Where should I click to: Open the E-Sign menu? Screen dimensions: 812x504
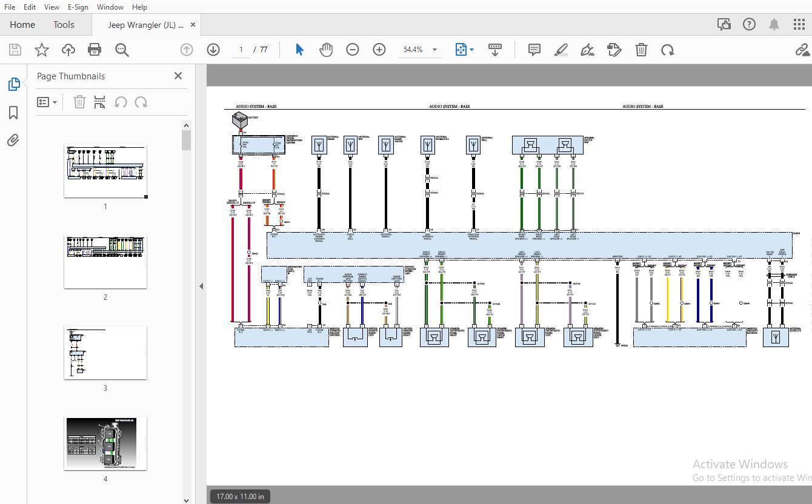coord(78,7)
